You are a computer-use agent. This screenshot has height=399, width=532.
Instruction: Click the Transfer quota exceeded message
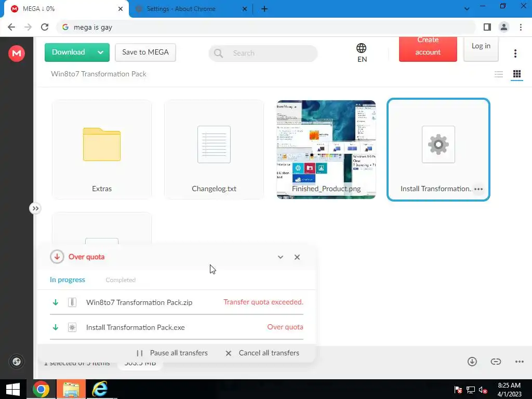click(263, 302)
